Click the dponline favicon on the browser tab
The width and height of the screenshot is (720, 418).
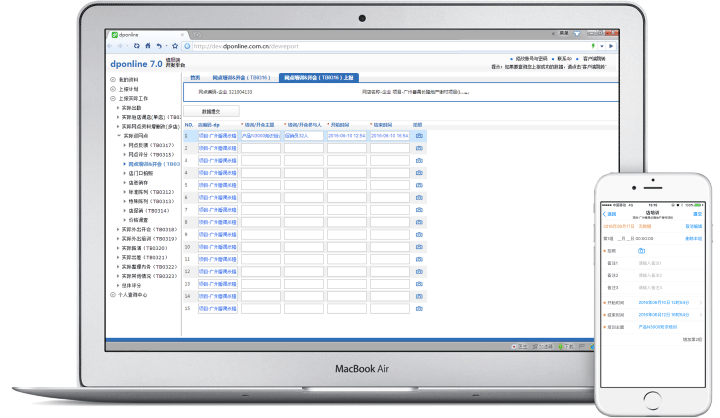[x=115, y=35]
